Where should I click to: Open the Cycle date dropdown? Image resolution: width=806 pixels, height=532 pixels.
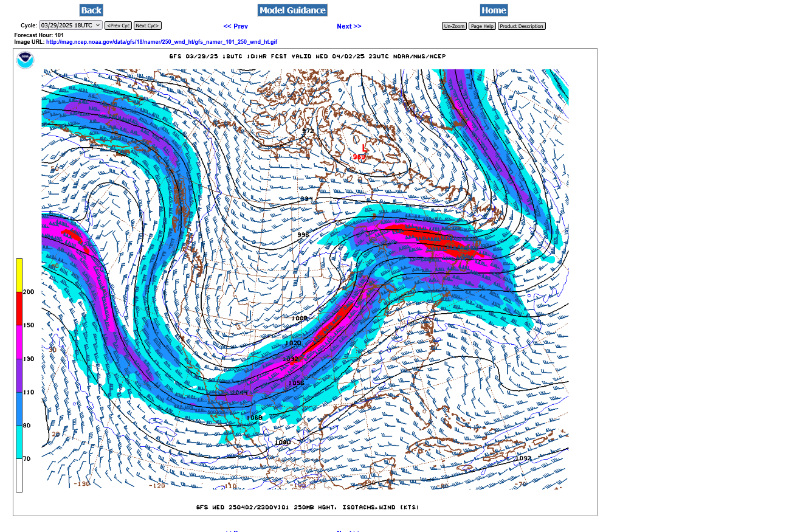[71, 26]
